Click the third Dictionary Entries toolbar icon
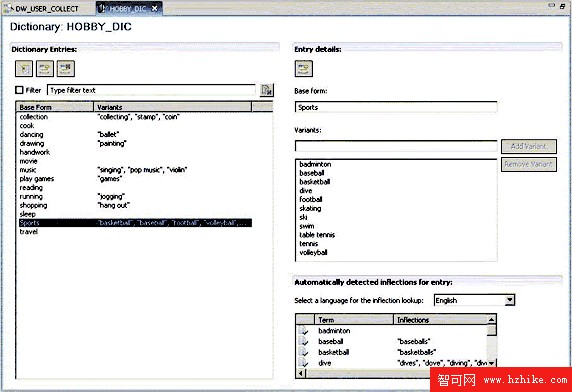Image resolution: width=572 pixels, height=392 pixels. click(66, 69)
